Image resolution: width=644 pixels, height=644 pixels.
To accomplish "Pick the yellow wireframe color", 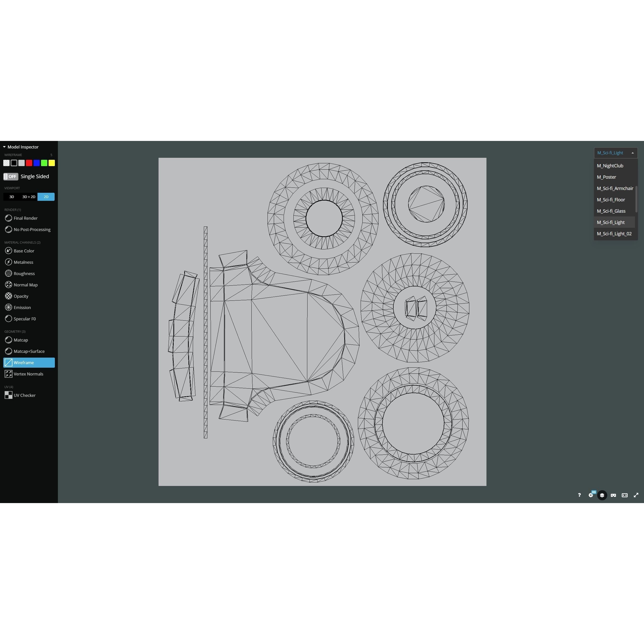I will (52, 163).
